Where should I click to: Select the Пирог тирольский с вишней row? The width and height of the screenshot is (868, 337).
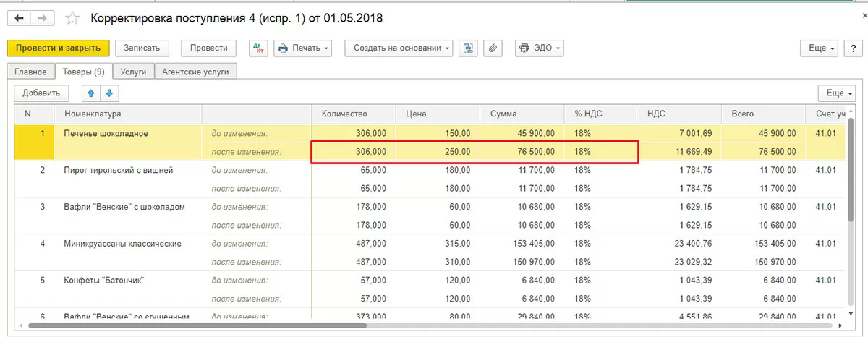pyautogui.click(x=119, y=170)
